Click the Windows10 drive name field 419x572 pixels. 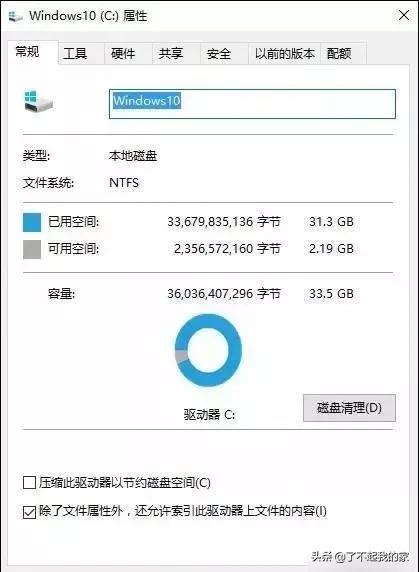(x=252, y=104)
